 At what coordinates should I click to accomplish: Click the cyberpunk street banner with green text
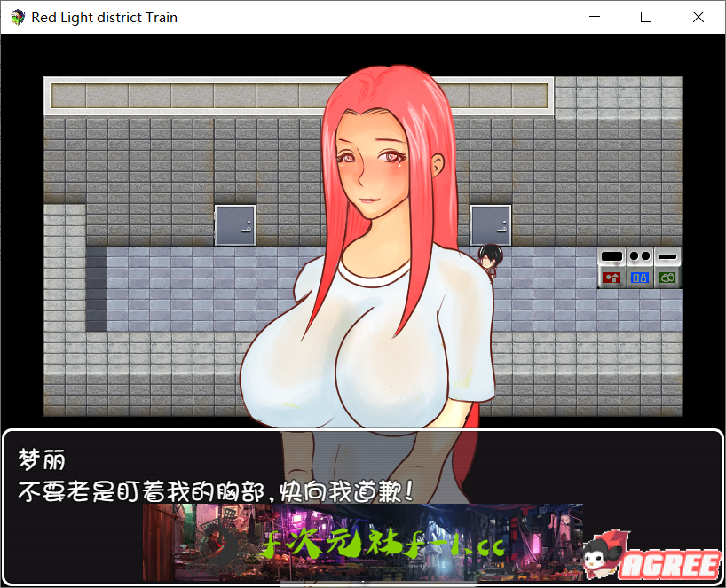pos(364,543)
